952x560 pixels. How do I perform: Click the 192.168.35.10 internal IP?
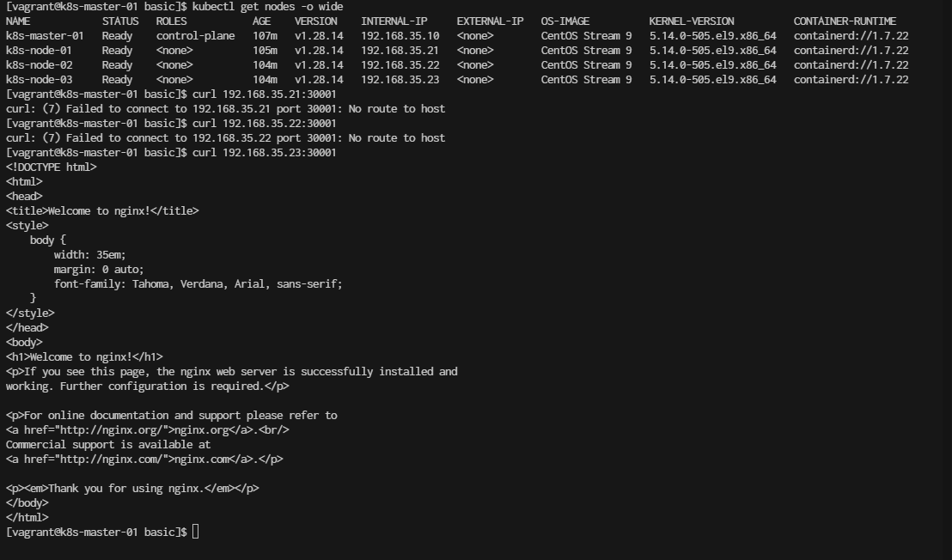coord(400,36)
